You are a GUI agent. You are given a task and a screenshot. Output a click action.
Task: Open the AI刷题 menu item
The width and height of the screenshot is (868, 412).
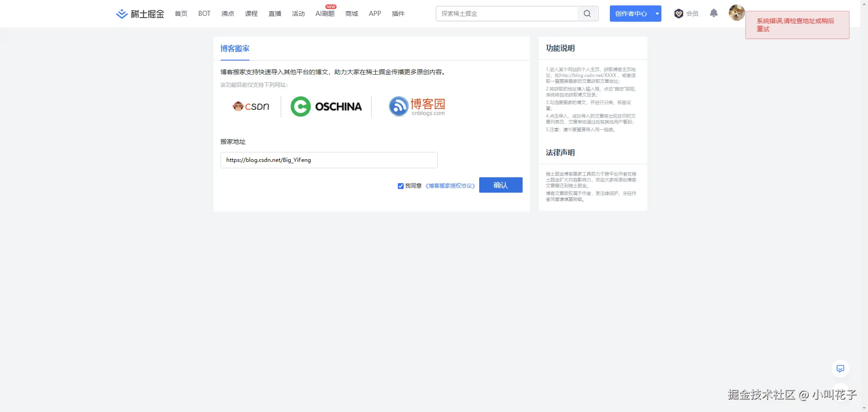(325, 14)
